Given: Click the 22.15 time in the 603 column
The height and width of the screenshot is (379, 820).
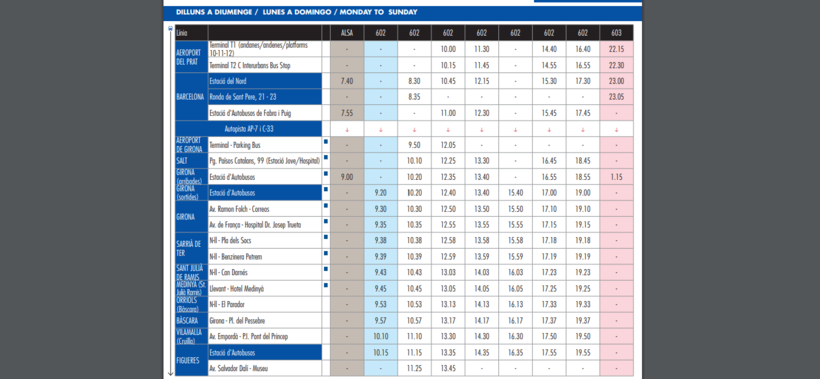Looking at the screenshot, I should (617, 49).
